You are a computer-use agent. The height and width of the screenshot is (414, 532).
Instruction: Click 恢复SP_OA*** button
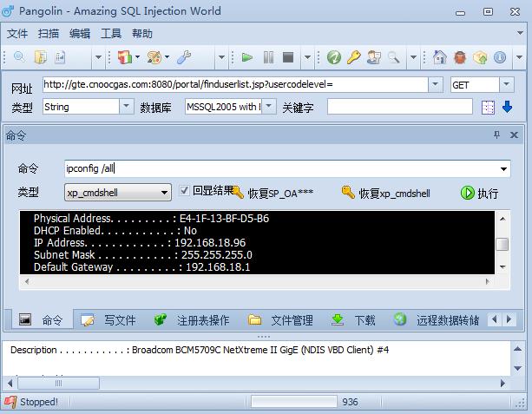273,193
